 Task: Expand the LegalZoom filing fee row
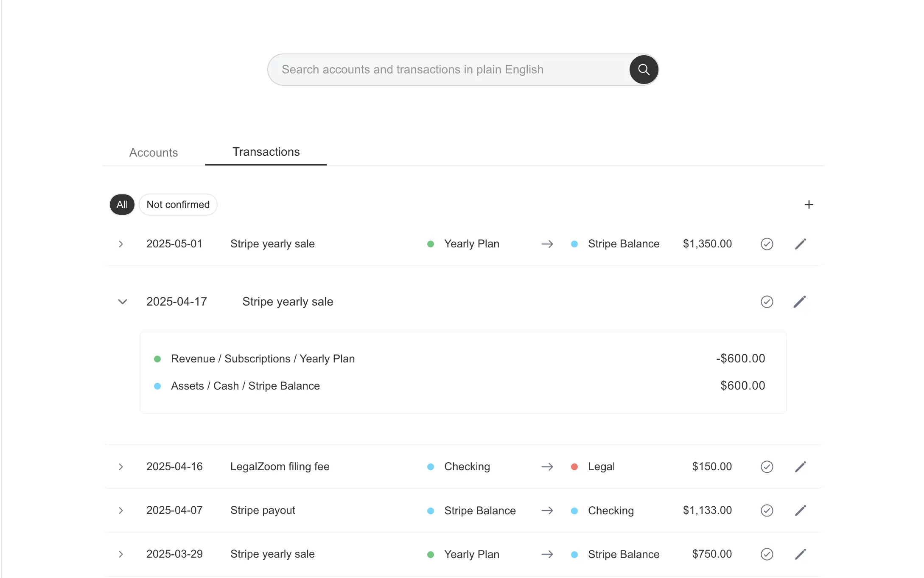point(121,467)
